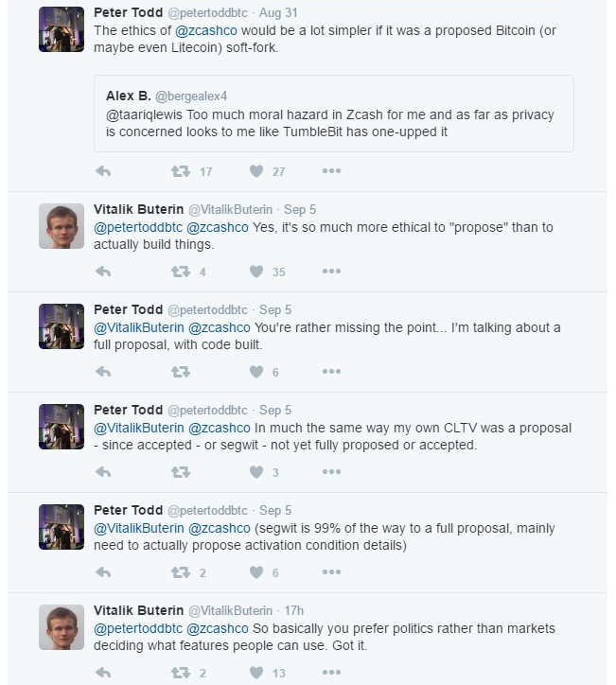The height and width of the screenshot is (685, 616).
Task: Reply to the CLTV proposal tweet
Action: click(x=103, y=472)
